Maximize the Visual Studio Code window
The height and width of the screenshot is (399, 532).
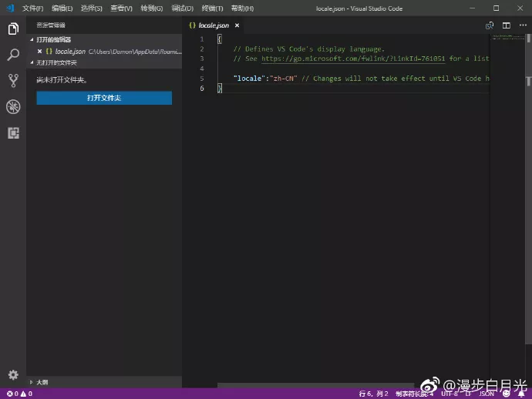496,8
